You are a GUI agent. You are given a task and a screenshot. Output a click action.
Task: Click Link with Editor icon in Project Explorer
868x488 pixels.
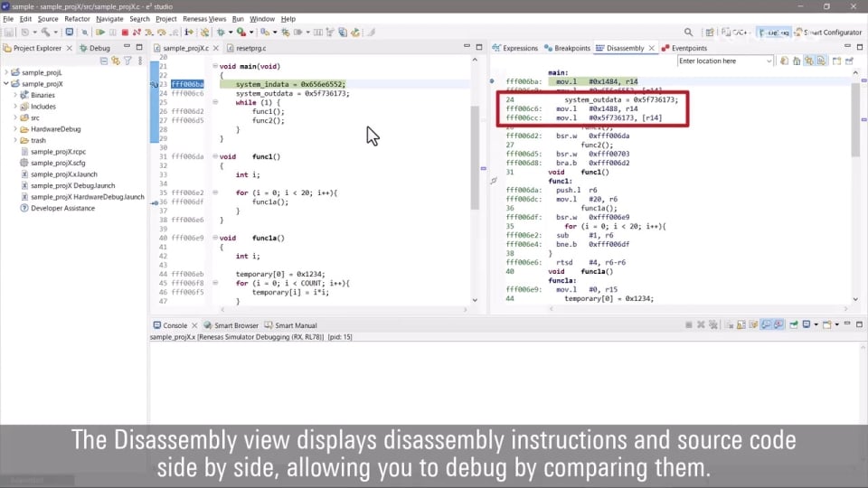pyautogui.click(x=116, y=61)
